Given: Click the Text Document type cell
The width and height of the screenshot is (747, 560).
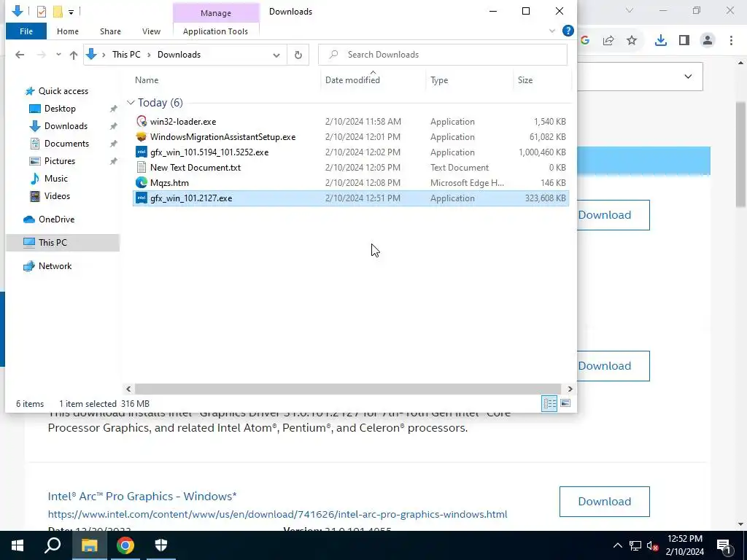Looking at the screenshot, I should point(460,168).
